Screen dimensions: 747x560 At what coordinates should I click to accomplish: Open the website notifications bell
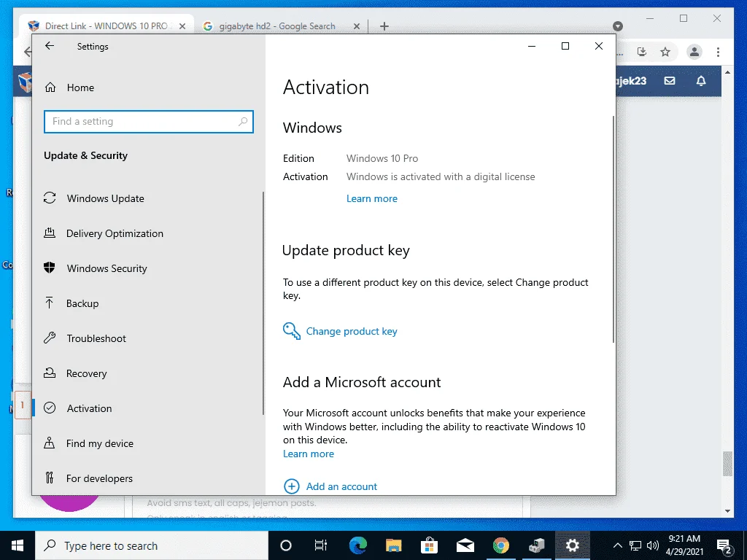coord(701,81)
